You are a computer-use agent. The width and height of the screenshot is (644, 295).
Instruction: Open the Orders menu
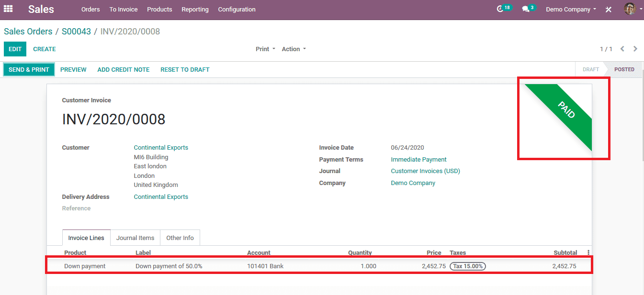tap(90, 9)
